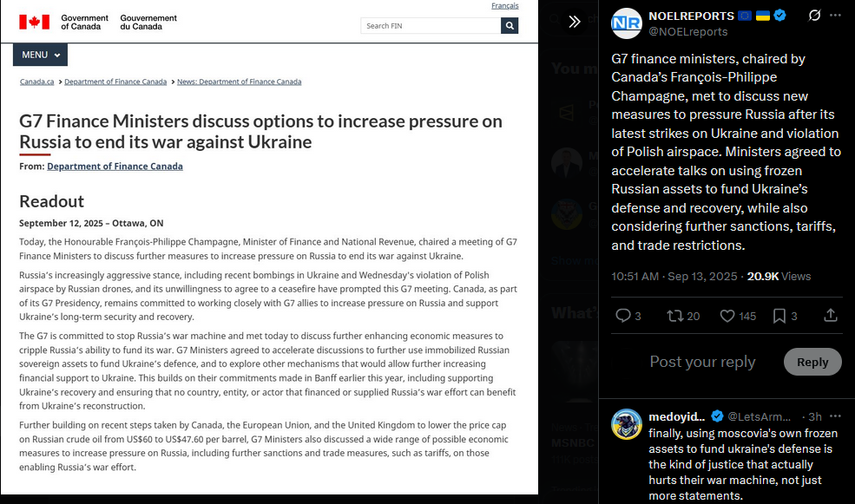Click the medoyid.. display name
This screenshot has height=504, width=855.
(x=677, y=417)
